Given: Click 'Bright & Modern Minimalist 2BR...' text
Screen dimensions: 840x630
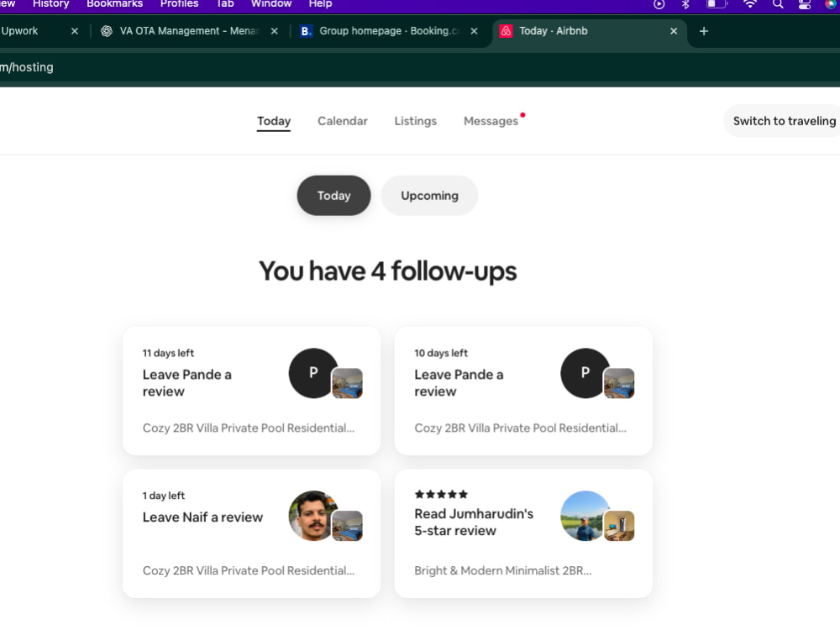Looking at the screenshot, I should point(503,570).
